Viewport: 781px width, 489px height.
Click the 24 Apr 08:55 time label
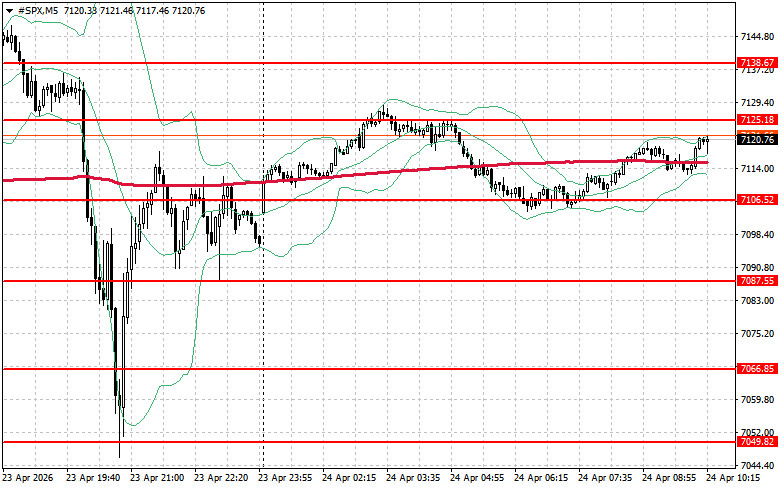669,478
